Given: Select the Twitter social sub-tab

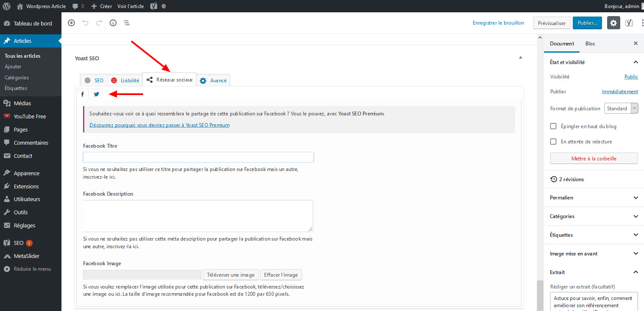Looking at the screenshot, I should coord(97,94).
